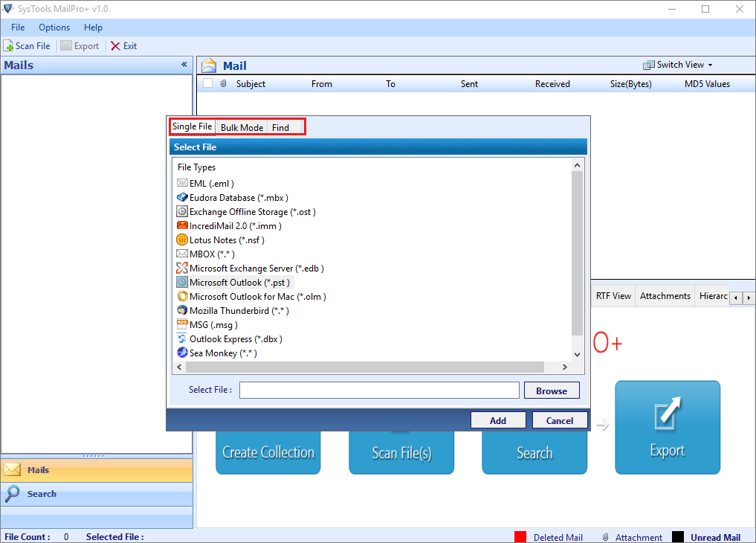Tick the select-all checkbox in the mail header
The width and height of the screenshot is (756, 543).
click(x=208, y=83)
